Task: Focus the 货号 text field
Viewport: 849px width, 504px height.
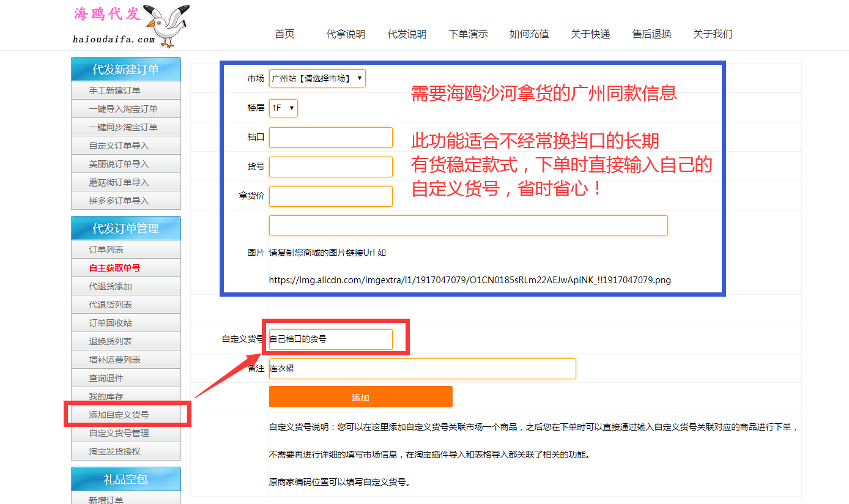Action: coord(330,167)
